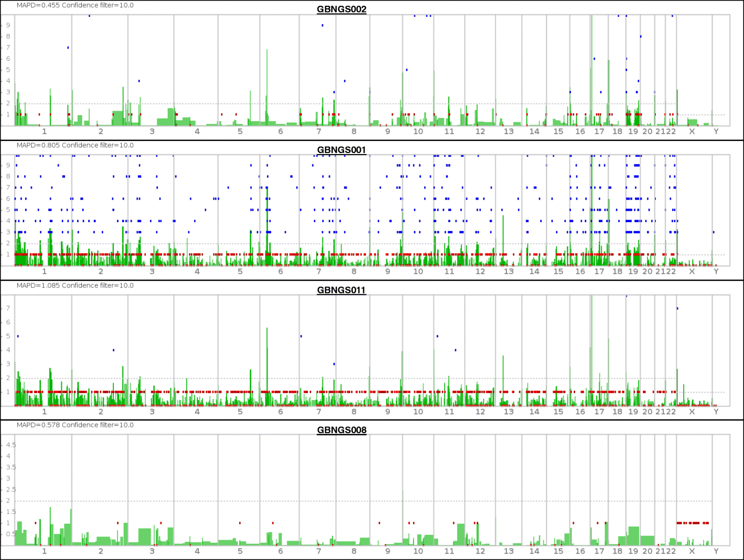The image size is (744, 560).
Task: Click chromosome 18 label in GBNGS008 plot
Action: coord(618,551)
